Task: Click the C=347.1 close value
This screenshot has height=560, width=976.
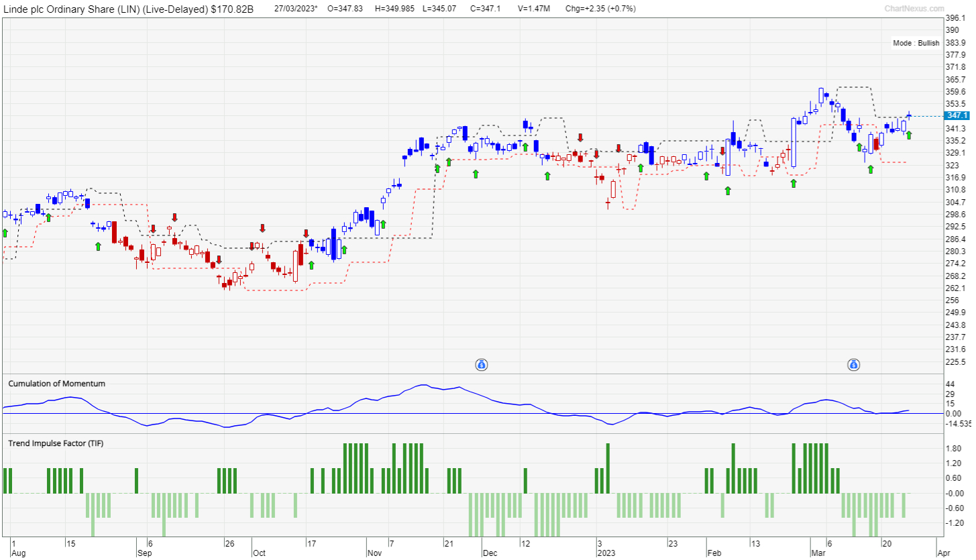Action: pyautogui.click(x=485, y=9)
